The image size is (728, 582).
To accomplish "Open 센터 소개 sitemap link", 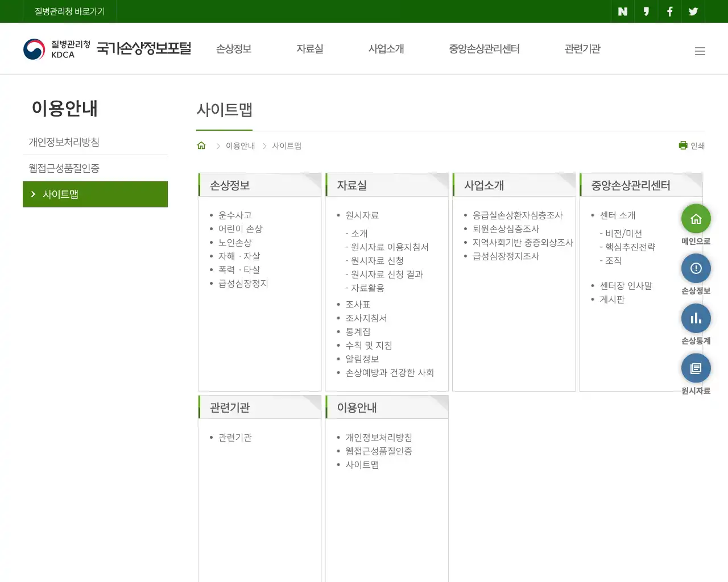I will click(x=618, y=215).
